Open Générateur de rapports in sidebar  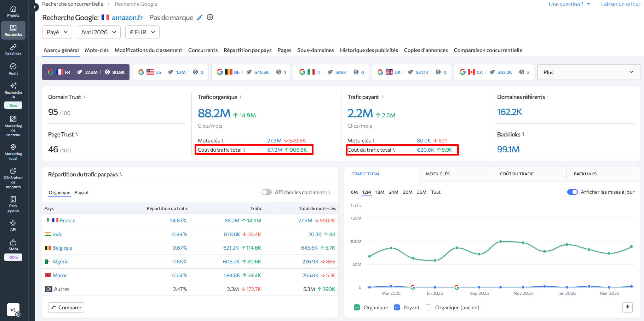[x=13, y=178]
